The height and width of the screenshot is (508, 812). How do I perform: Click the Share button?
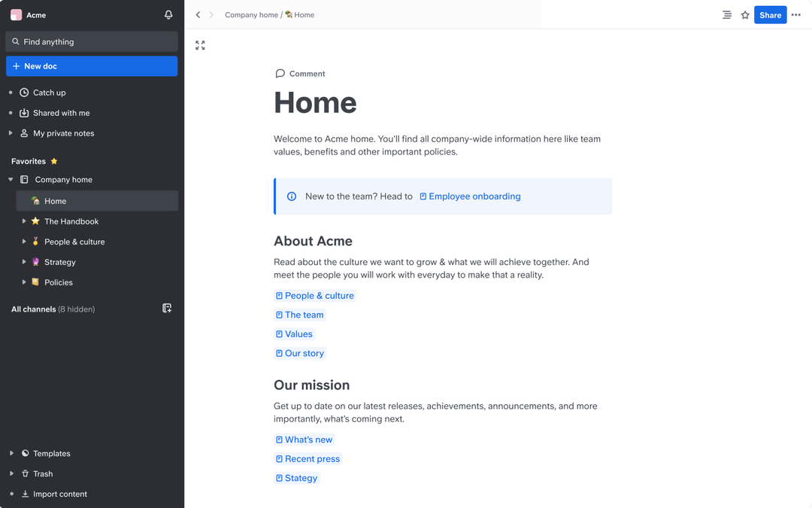click(x=770, y=14)
